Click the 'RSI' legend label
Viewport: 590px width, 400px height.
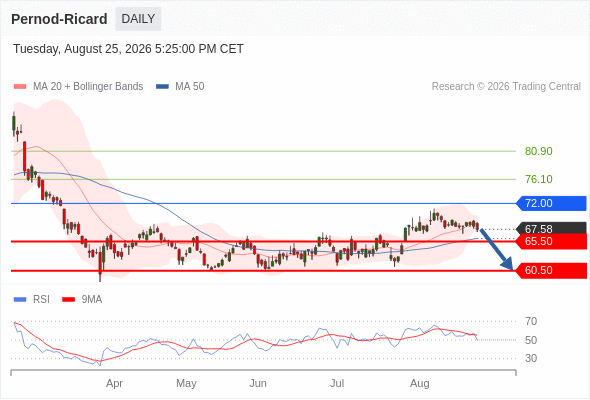pos(41,300)
